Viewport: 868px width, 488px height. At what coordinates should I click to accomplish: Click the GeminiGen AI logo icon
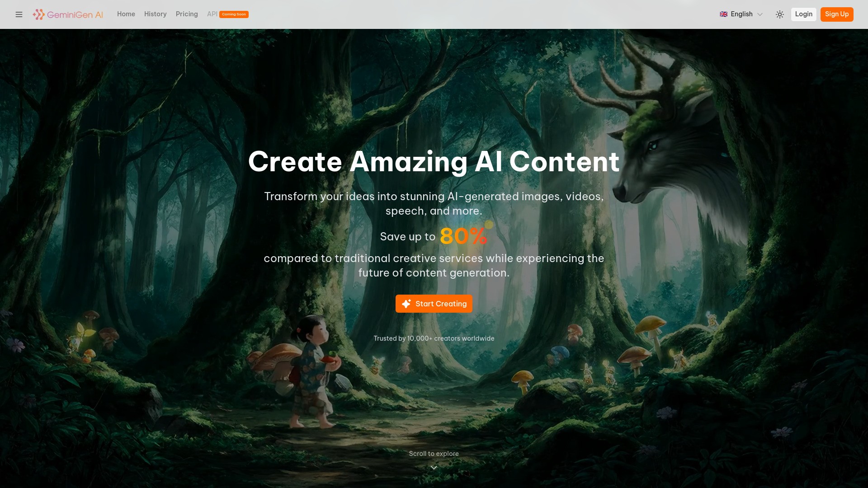point(39,14)
